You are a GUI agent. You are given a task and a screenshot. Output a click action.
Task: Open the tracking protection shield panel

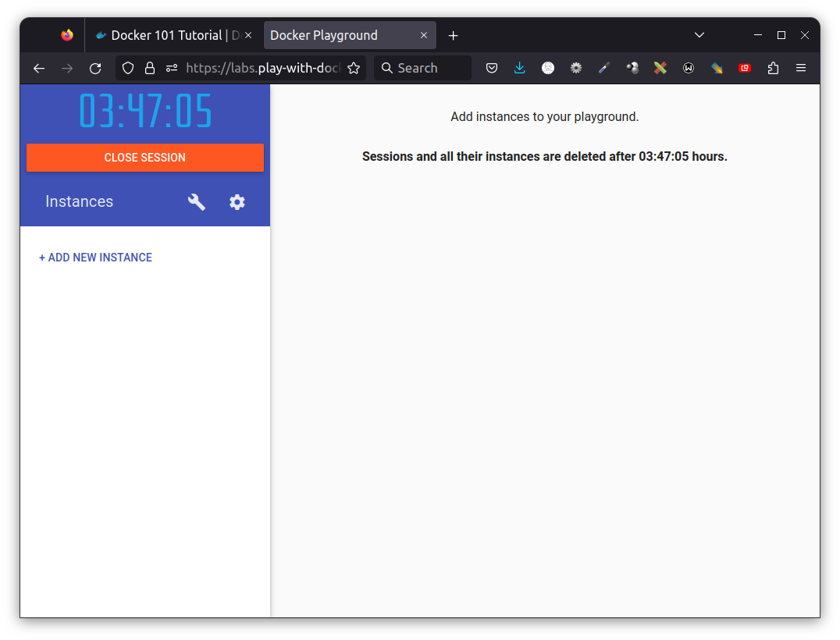[128, 68]
